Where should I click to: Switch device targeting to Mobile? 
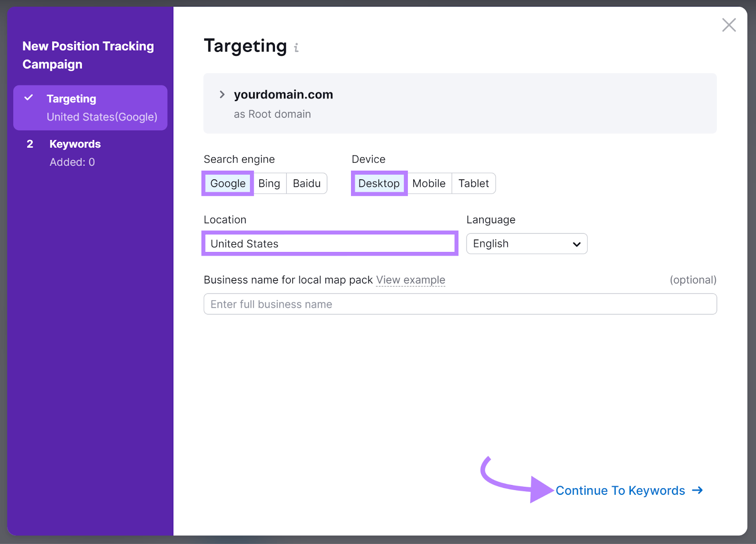point(429,183)
